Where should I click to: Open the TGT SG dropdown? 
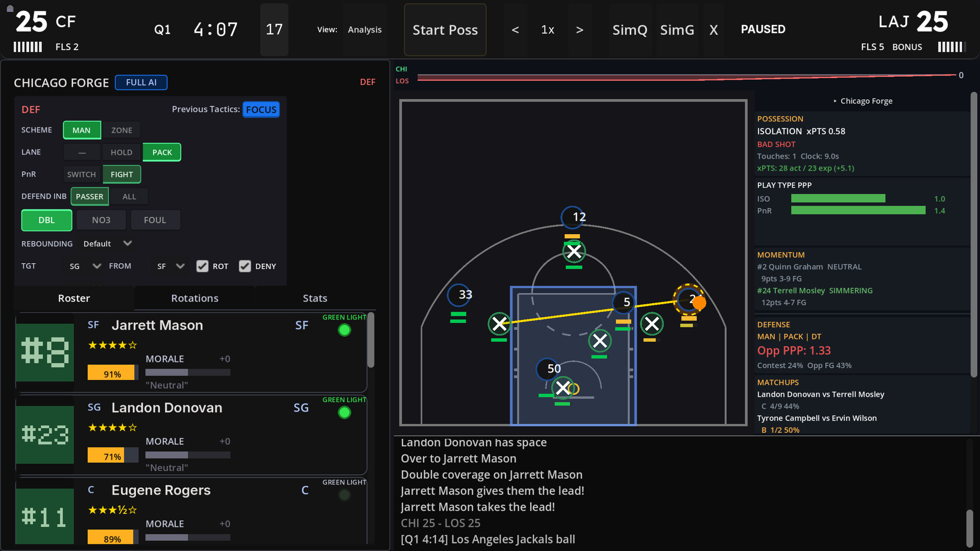[x=85, y=266]
